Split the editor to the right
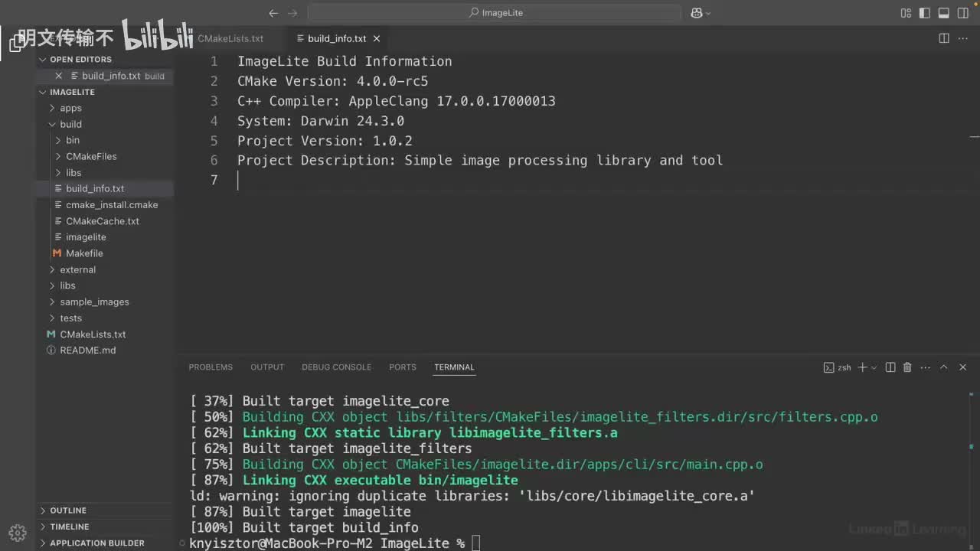This screenshot has width=980, height=551. (x=944, y=38)
